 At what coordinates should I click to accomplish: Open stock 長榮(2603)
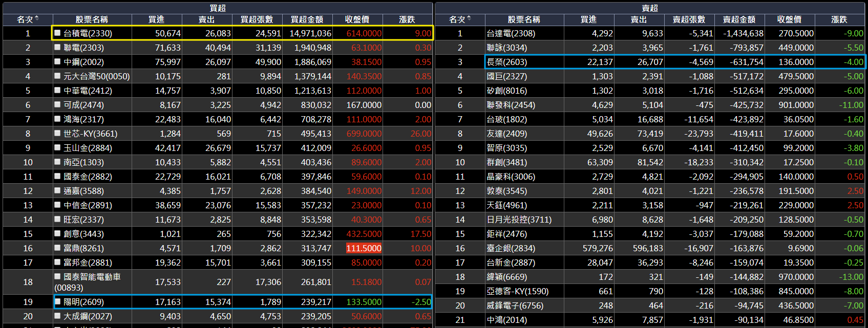pos(506,62)
